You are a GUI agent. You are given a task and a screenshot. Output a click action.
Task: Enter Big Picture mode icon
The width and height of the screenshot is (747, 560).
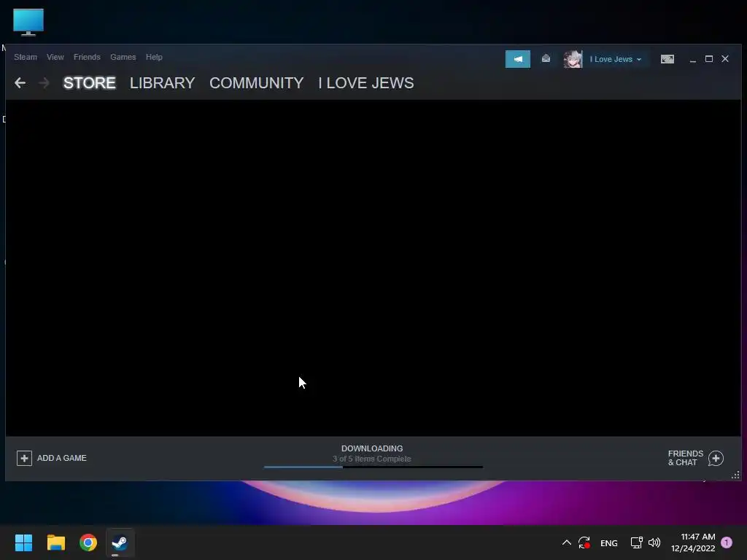point(667,59)
